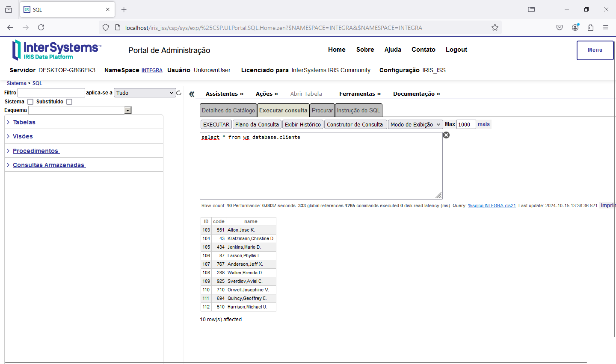Bookmark this page with the star icon

(x=495, y=27)
